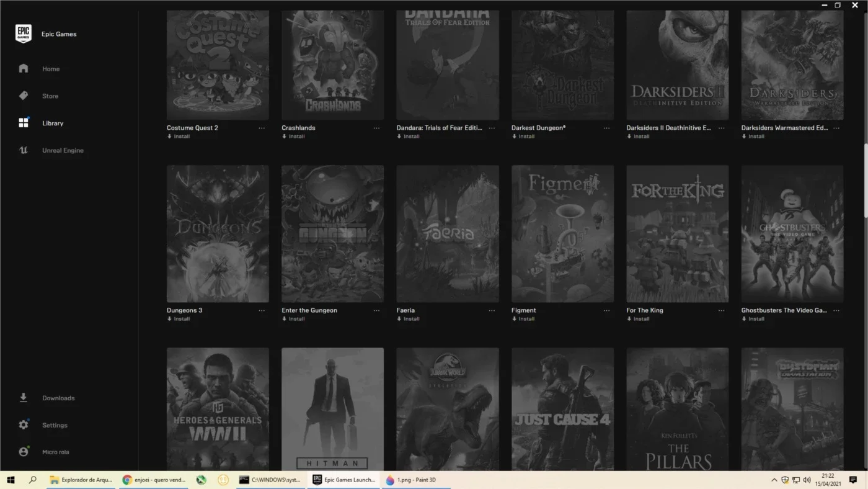Install Darksiders Warmastered Edition
Screen dimensions: 868x489
pyautogui.click(x=753, y=137)
